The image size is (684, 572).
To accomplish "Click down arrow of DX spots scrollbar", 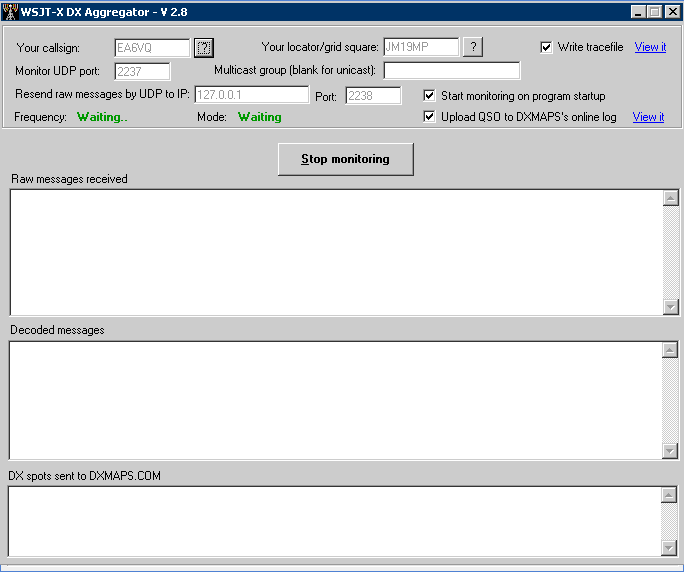I will point(669,548).
